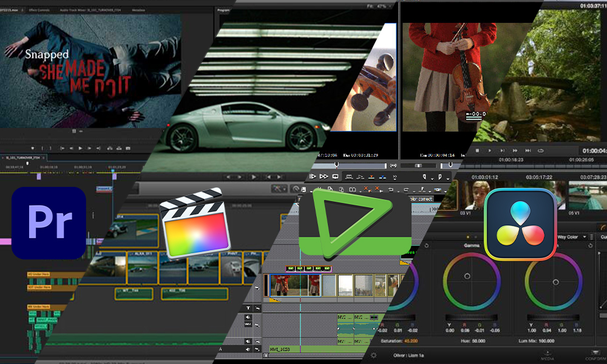Select 05 V1 clip thumbnail in Resolve
Viewport: 607px width, 364px height.
pos(586,195)
